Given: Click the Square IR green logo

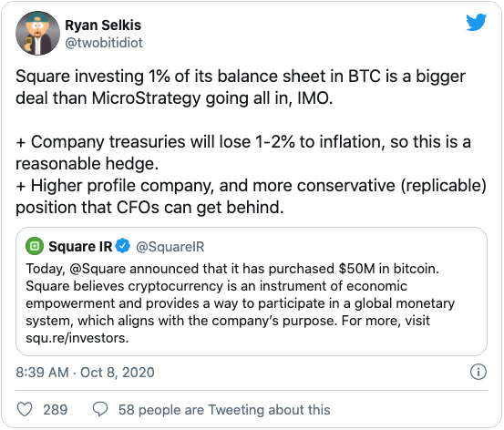Looking at the screenshot, I should click(35, 246).
